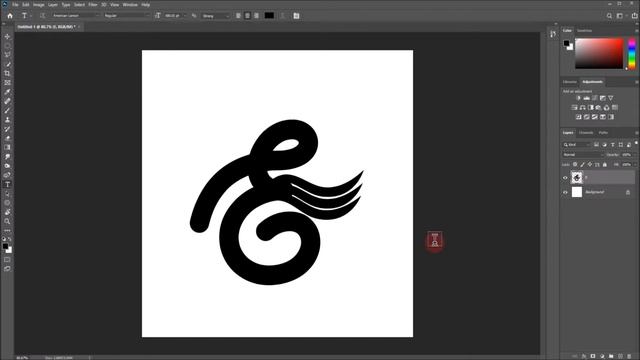
Task: Open the History panel icon in dock
Action: tap(553, 34)
